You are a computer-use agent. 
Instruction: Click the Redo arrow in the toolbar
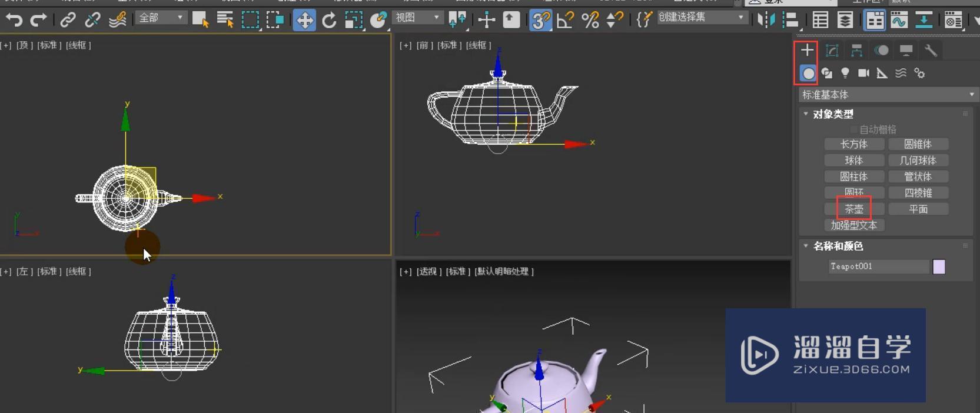pos(38,20)
